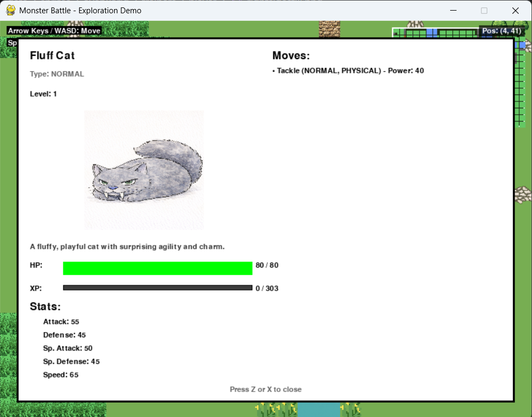
Task: Click the Stats: heading
Action: click(45, 307)
